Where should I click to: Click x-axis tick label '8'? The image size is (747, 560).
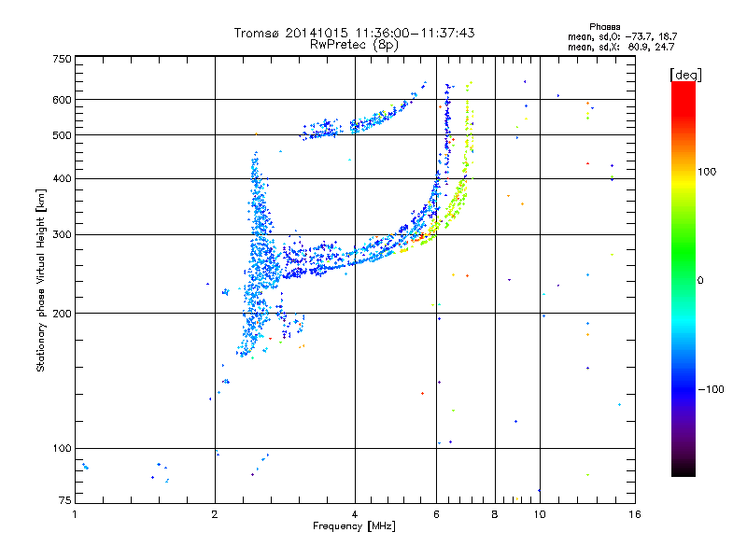point(495,515)
